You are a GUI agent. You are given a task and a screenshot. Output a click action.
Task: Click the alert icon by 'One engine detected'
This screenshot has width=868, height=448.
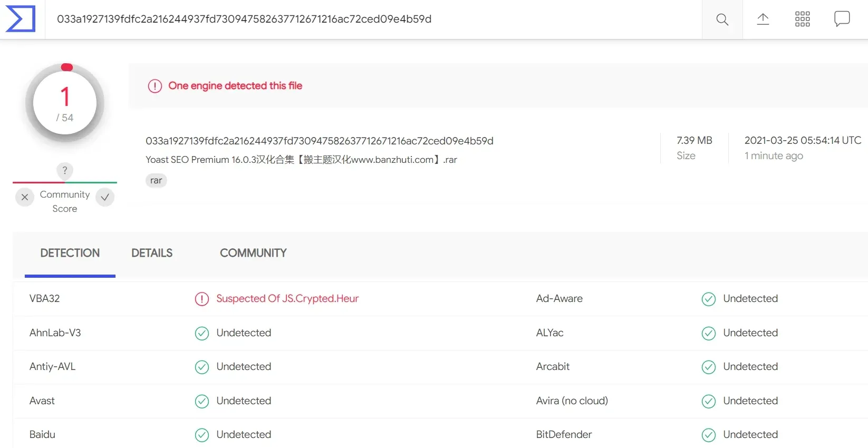155,86
